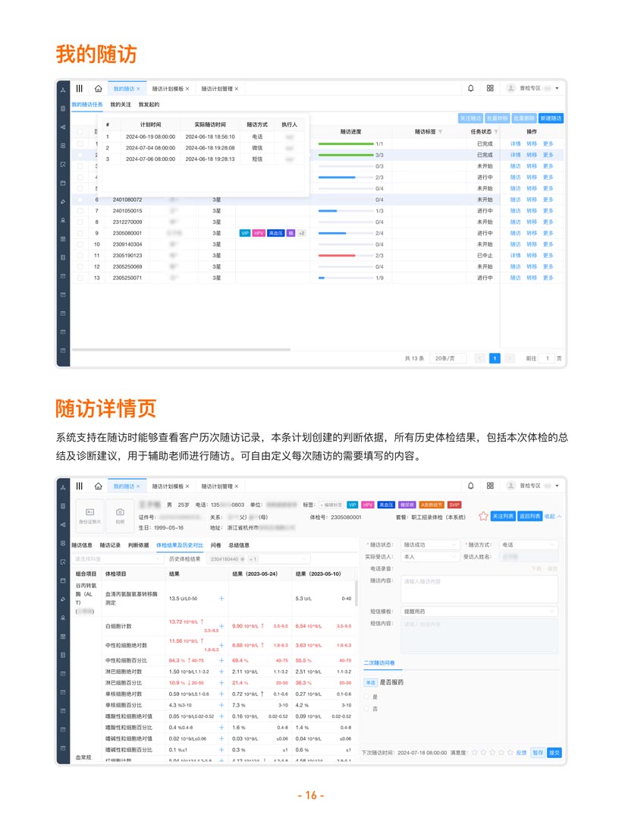
Task: Expand the 短信模板 dropdown showing 提醒用药
Action: tap(479, 611)
